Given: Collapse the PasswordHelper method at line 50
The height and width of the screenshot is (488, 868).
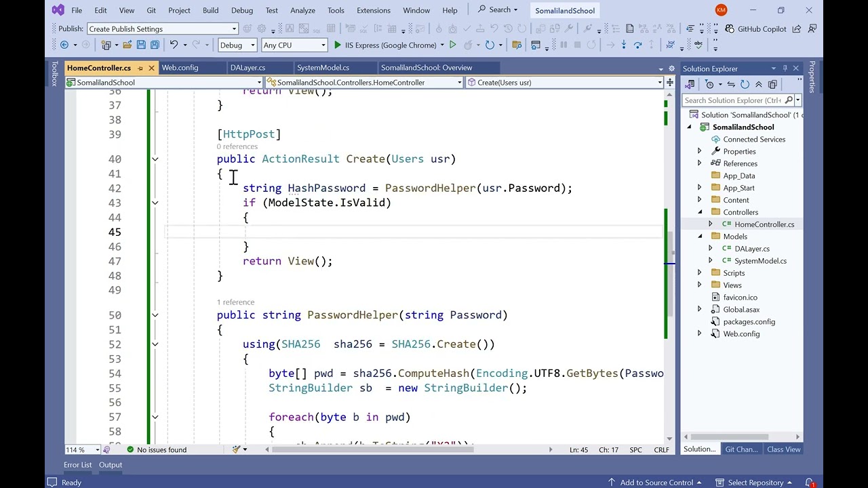Looking at the screenshot, I should point(155,315).
